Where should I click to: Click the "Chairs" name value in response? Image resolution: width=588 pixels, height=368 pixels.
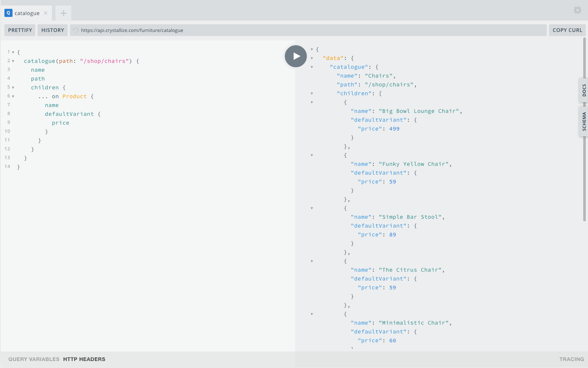pyautogui.click(x=379, y=76)
